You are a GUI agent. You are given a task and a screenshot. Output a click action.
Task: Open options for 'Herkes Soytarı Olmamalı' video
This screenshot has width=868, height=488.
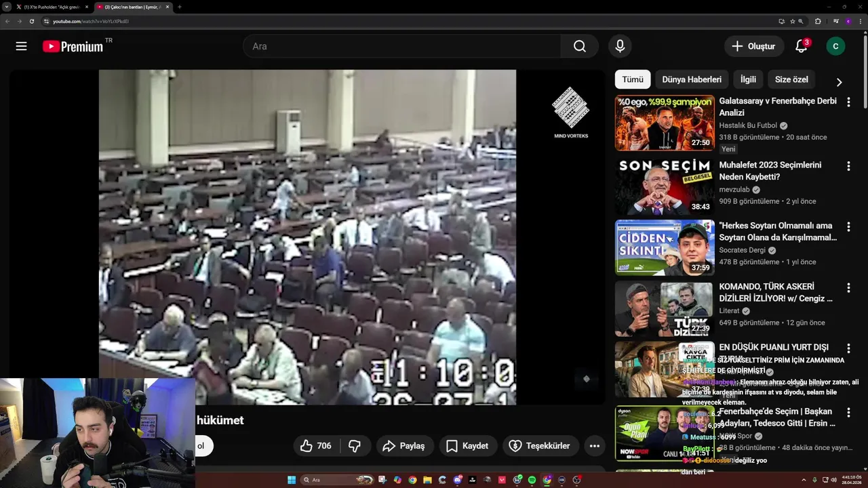click(x=848, y=227)
